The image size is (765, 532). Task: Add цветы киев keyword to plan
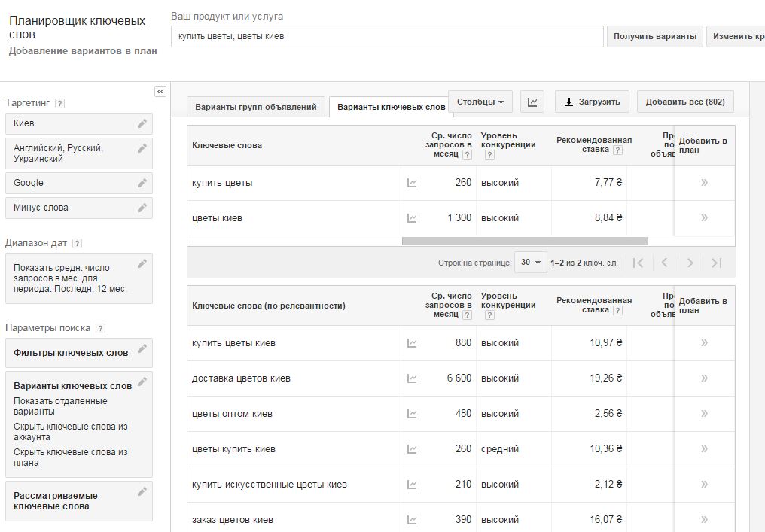[704, 218]
